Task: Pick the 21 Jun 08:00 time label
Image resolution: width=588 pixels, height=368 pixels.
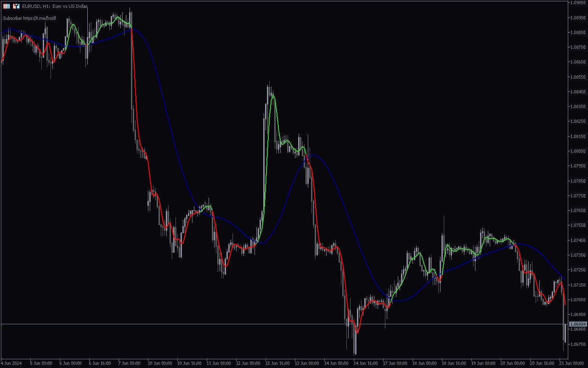Action: [571, 363]
